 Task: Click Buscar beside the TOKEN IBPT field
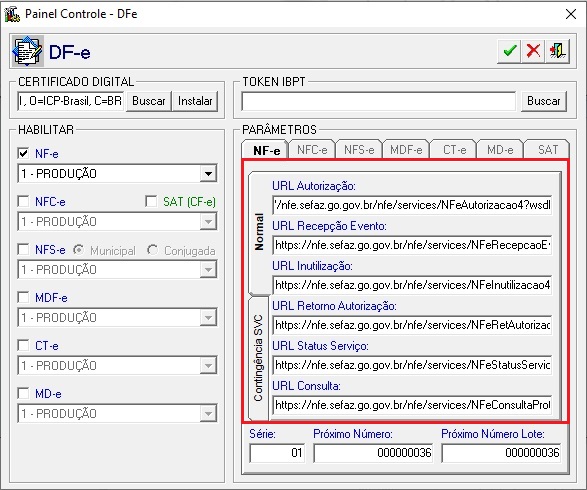pos(544,101)
